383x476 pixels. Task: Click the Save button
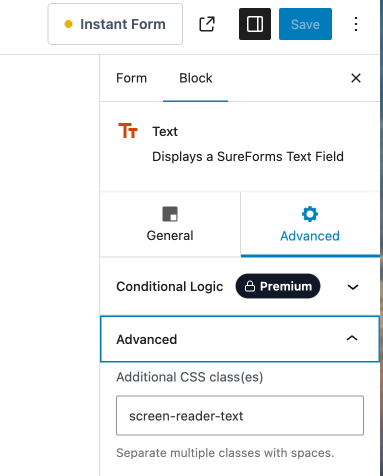(305, 24)
